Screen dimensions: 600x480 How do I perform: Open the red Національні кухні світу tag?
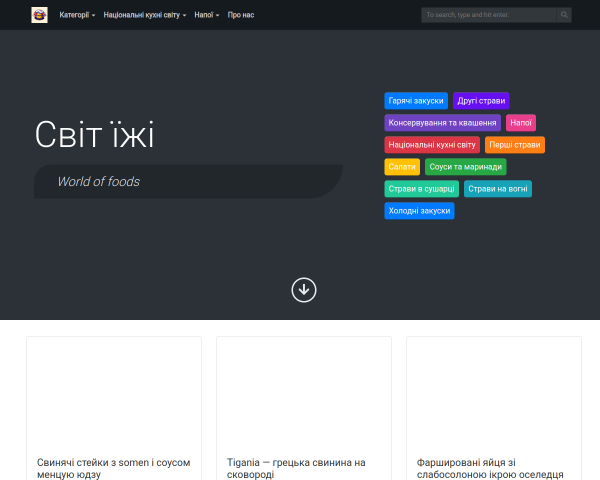[x=432, y=145]
